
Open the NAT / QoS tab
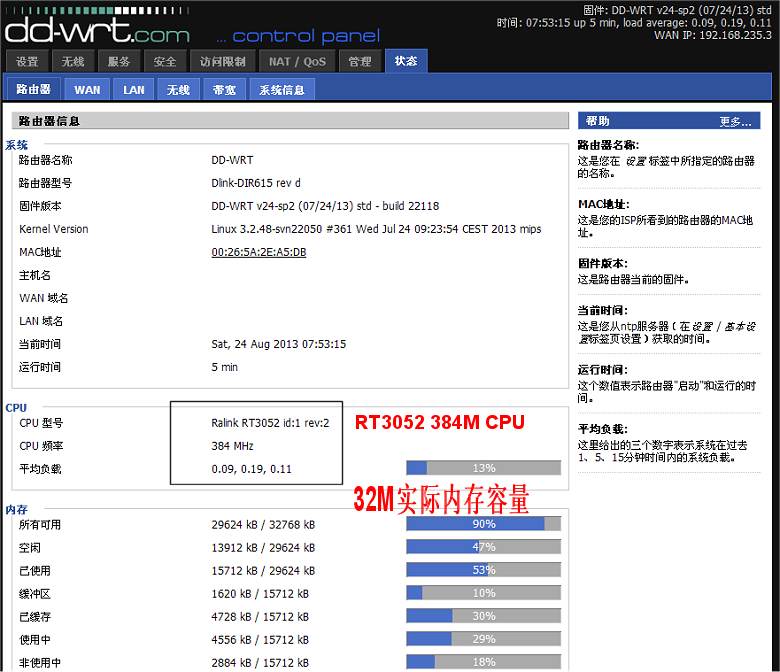[297, 62]
